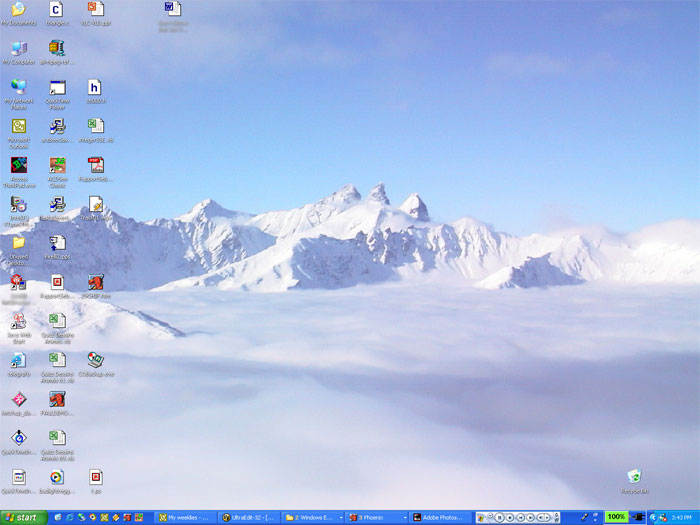Open the IntegerSSE Excel file icon
Screen dimensions: 700x525
95,127
